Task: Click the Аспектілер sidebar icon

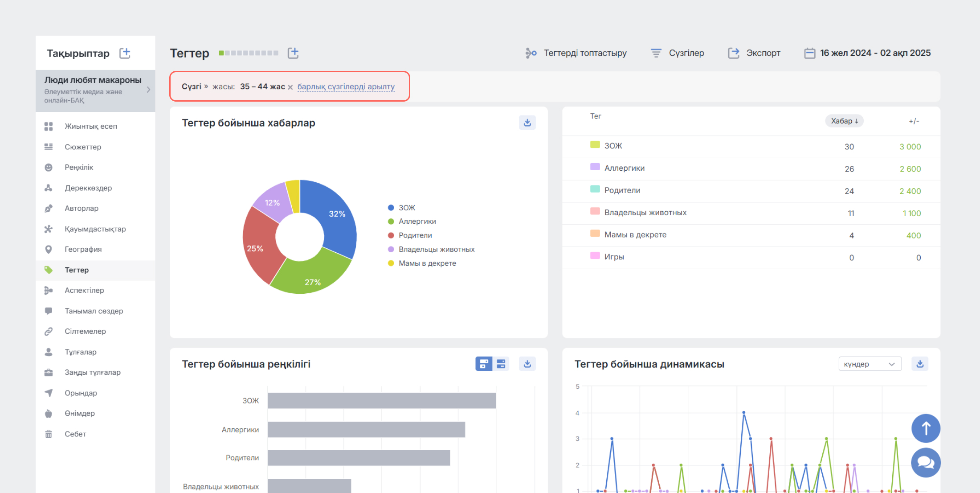Action: click(49, 290)
